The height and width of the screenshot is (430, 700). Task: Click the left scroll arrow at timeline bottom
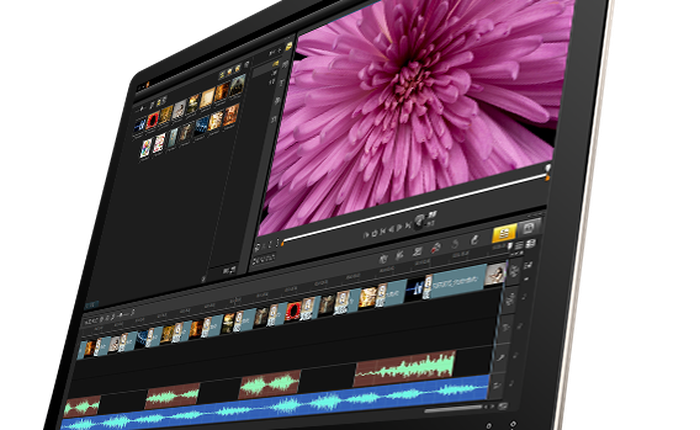tap(488, 407)
